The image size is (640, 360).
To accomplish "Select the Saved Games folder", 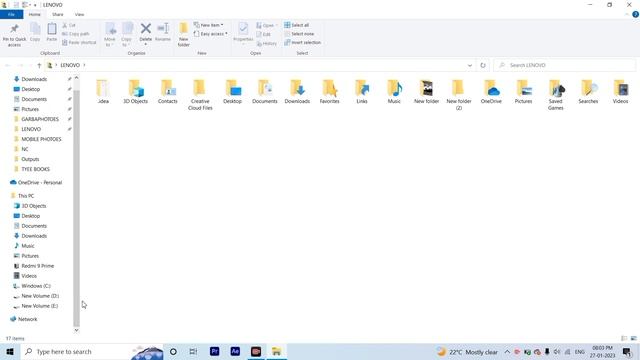I will pos(556,95).
